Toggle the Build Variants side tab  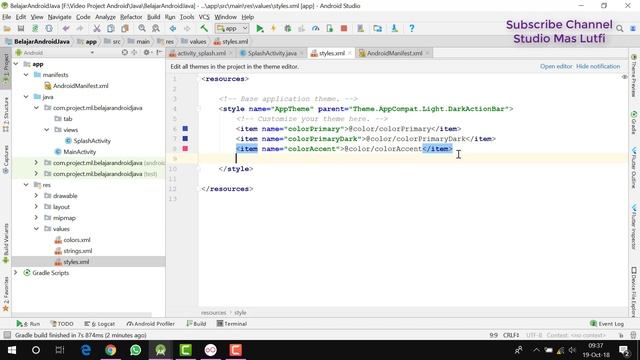click(6, 243)
